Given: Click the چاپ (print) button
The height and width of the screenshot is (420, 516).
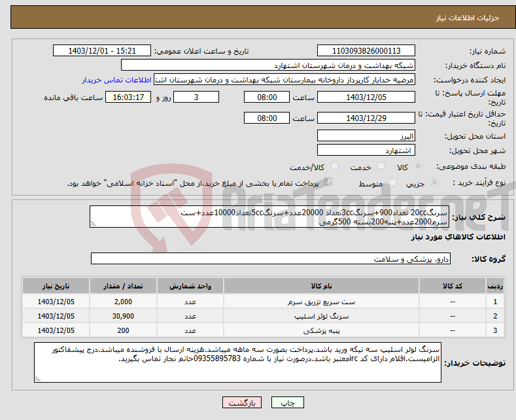Looking at the screenshot, I should coord(287,402).
